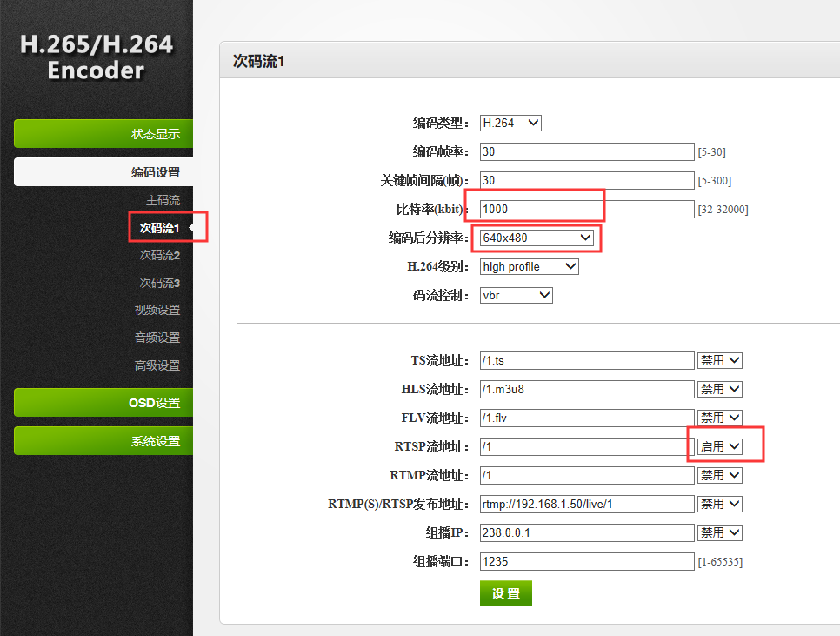This screenshot has height=636, width=840.
Task: Open HLS流地址 enable/disable dropdown
Action: tap(719, 389)
